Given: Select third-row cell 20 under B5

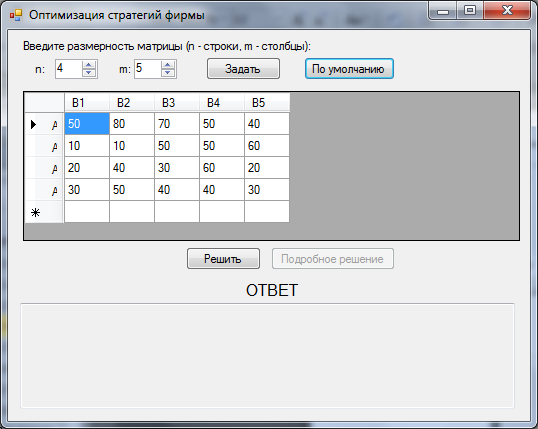Looking at the screenshot, I should tap(267, 167).
